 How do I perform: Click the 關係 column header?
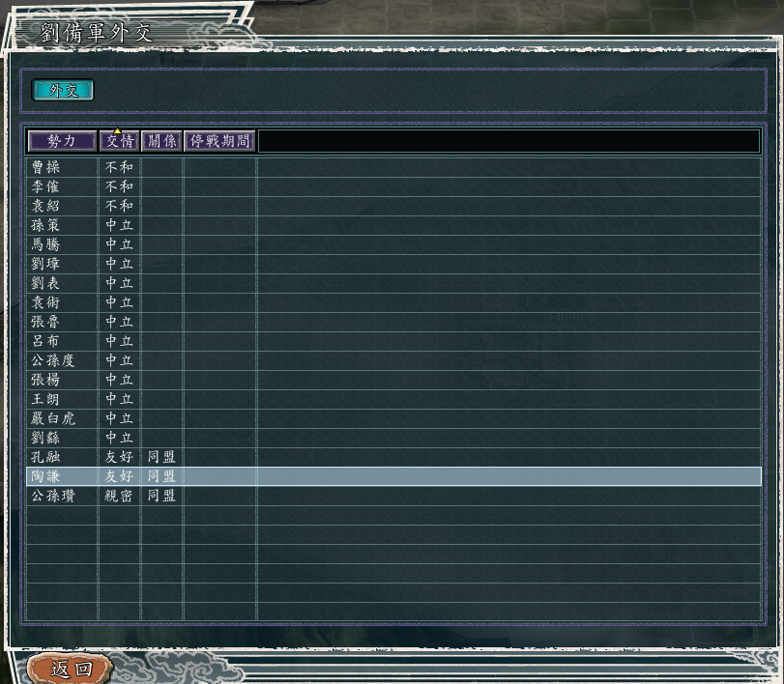(x=161, y=141)
